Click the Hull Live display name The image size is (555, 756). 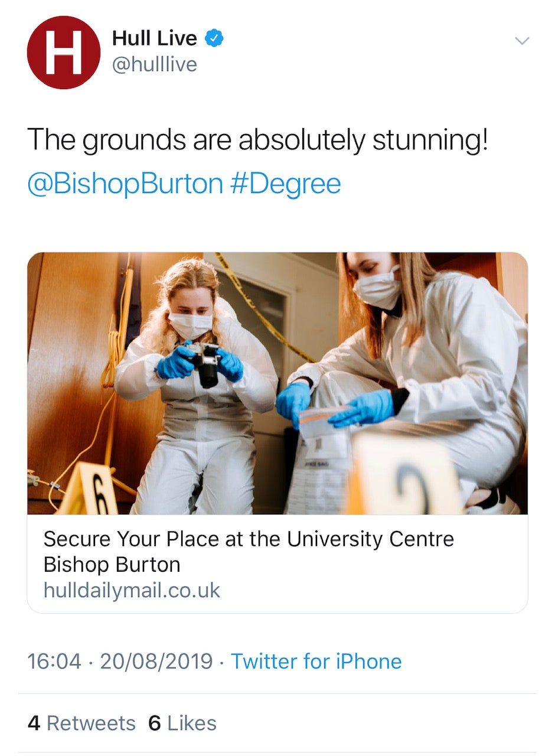pyautogui.click(x=154, y=39)
